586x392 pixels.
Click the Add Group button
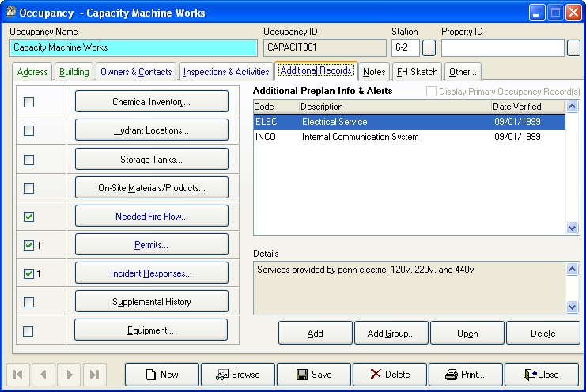click(x=391, y=334)
